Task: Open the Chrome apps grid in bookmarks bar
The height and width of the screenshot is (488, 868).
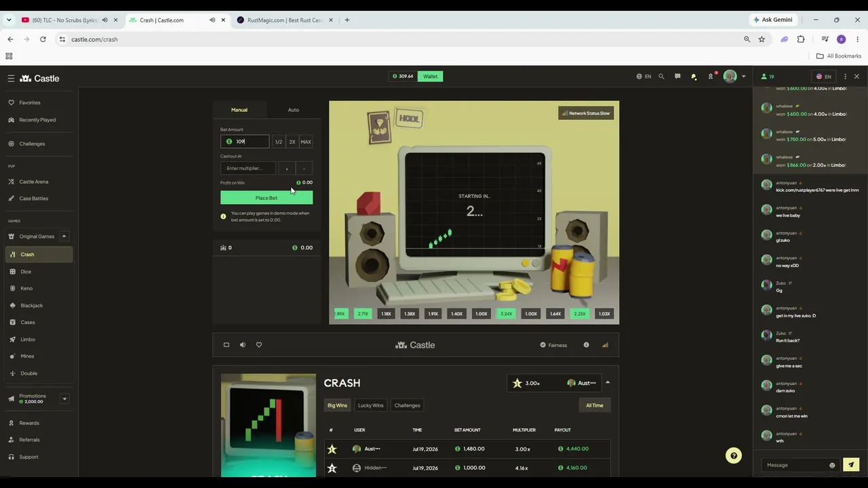Action: 9,56
